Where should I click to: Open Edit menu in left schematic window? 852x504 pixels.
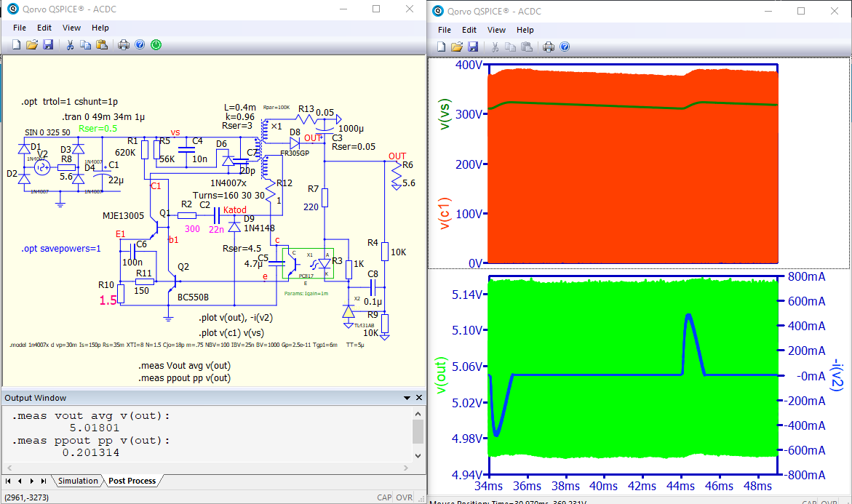(x=44, y=28)
